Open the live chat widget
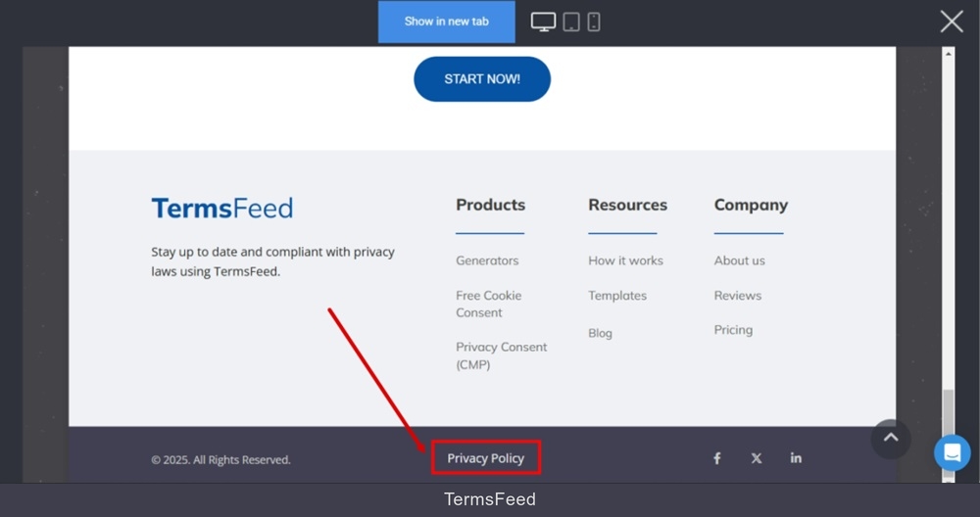This screenshot has height=517, width=980. coord(952,452)
